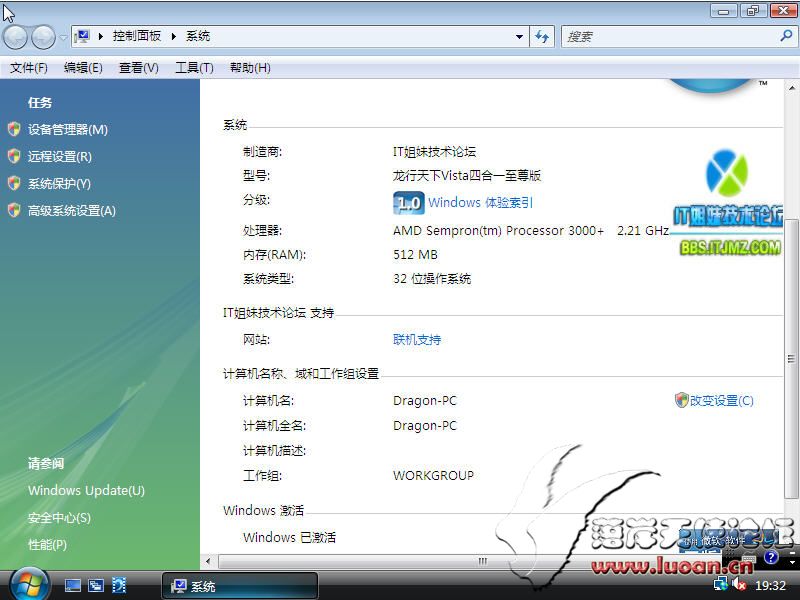Open the Windows Start orb
The image size is (800, 600).
[x=30, y=585]
